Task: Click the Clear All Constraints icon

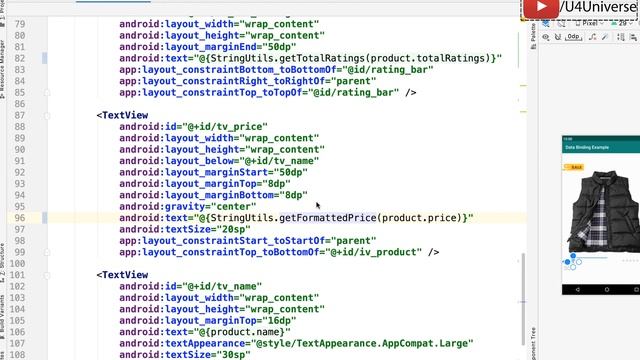Action: click(593, 37)
